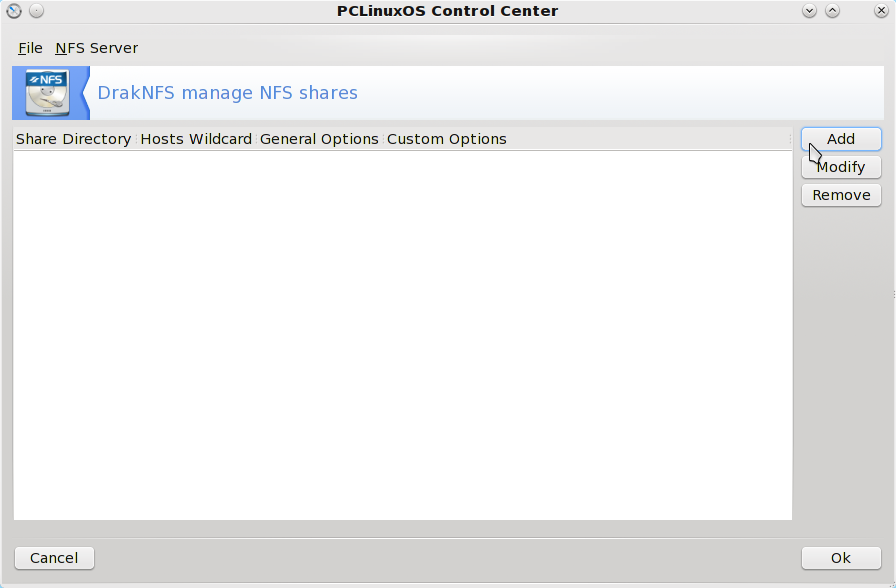Click the PCLinuxOS Control Center title bar
Screen dimensions: 896x588
tap(447, 11)
